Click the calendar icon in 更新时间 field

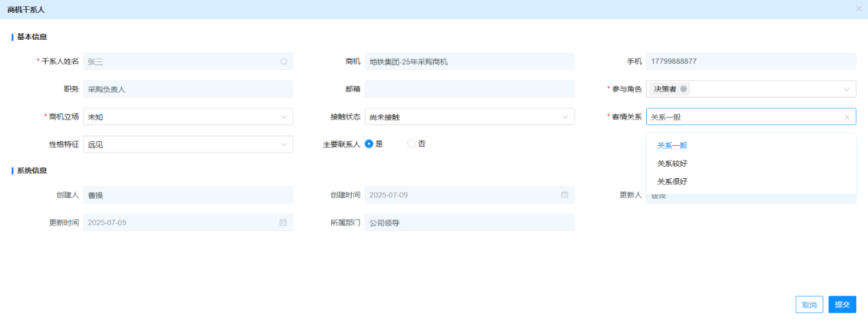coord(283,222)
